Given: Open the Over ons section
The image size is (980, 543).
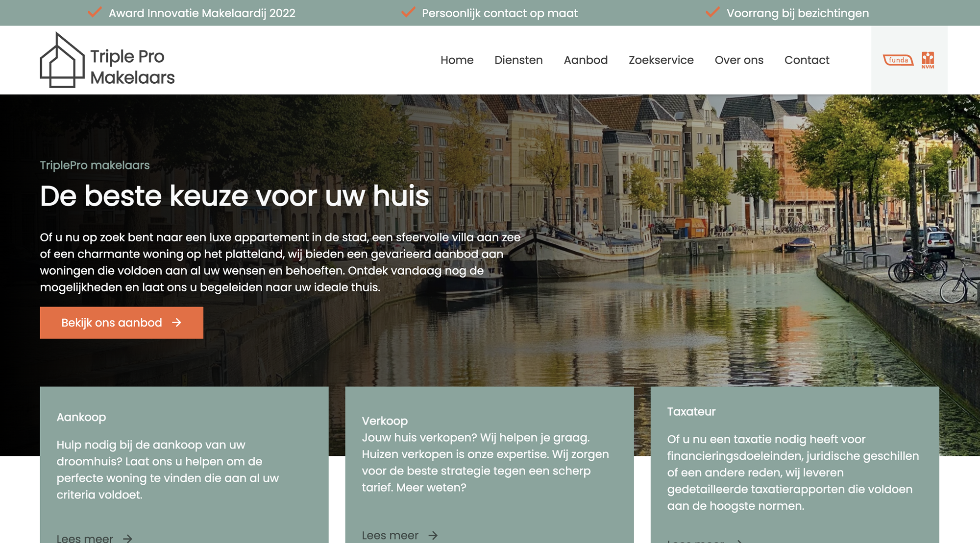Looking at the screenshot, I should pos(739,60).
